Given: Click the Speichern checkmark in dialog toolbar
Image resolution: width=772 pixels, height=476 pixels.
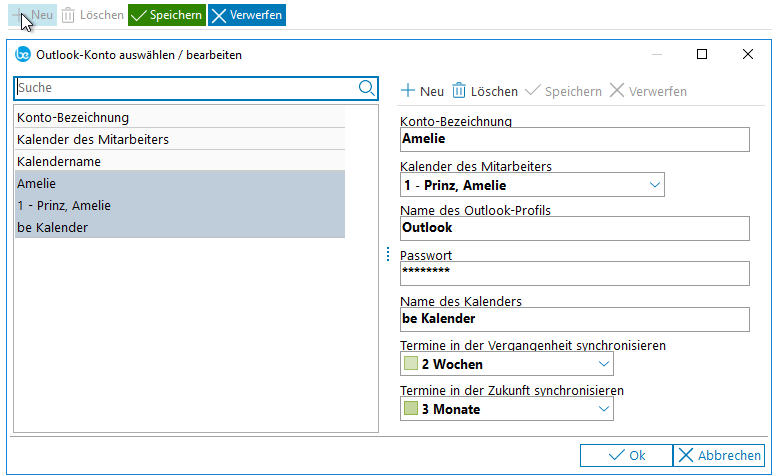Looking at the screenshot, I should point(532,91).
